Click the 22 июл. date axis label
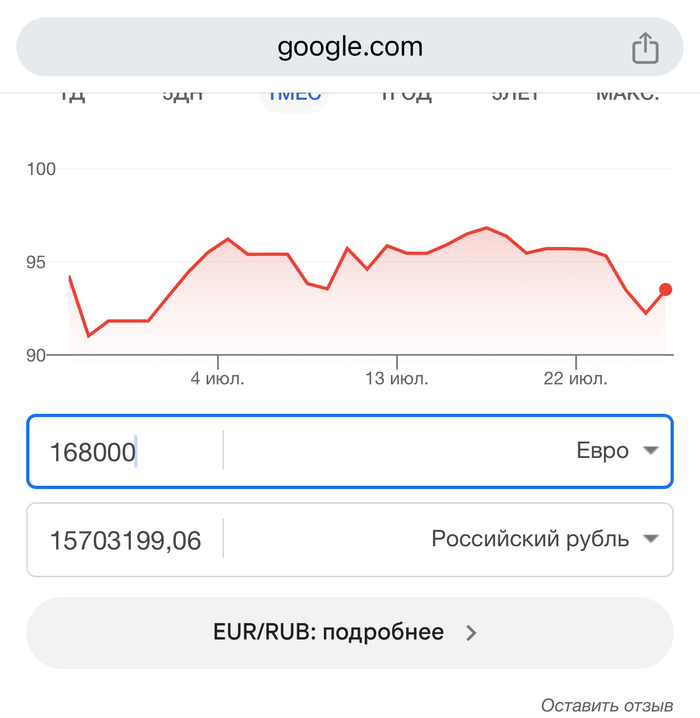 point(575,378)
